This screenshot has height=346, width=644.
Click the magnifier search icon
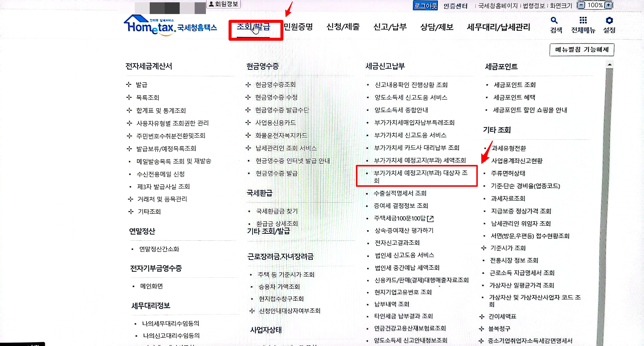pos(554,21)
